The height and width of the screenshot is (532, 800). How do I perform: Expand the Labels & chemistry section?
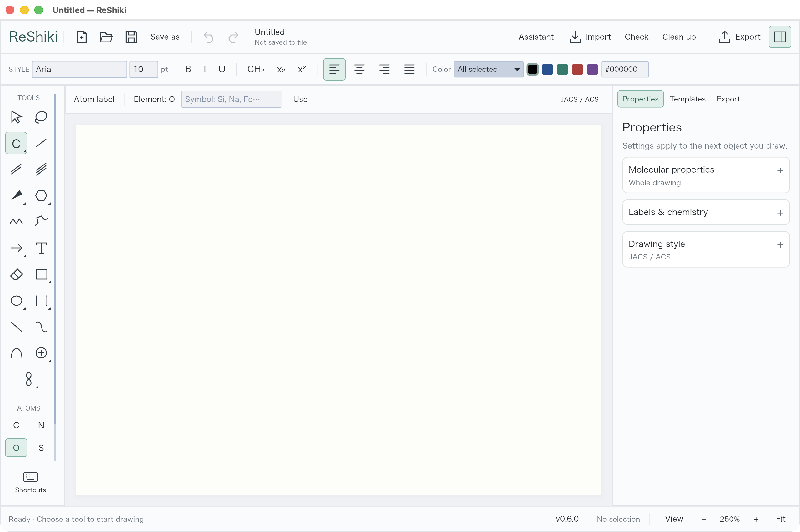click(706, 212)
